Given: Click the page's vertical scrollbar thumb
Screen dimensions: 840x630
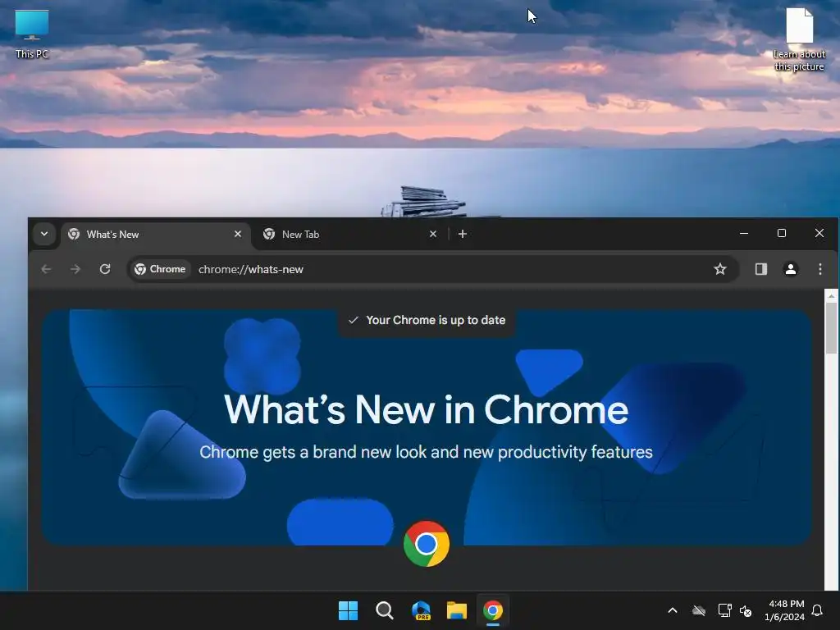Looking at the screenshot, I should click(x=832, y=328).
